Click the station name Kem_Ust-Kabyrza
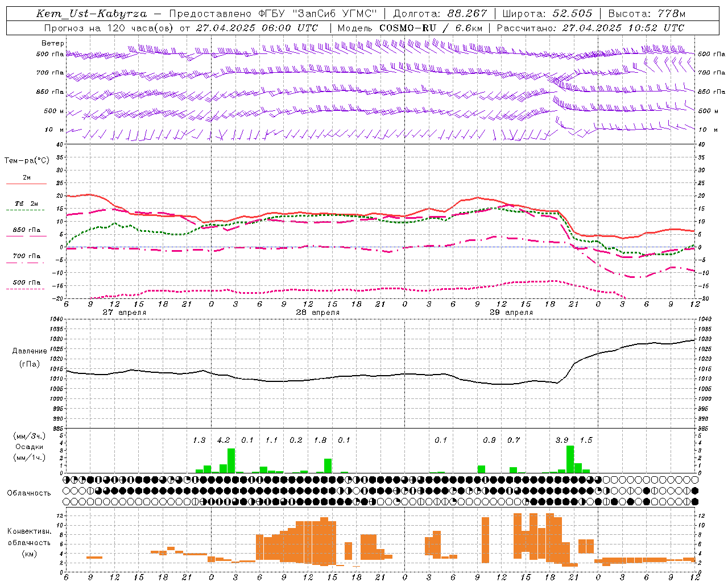Image resolution: width=728 pixels, height=582 pixels. pos(91,14)
